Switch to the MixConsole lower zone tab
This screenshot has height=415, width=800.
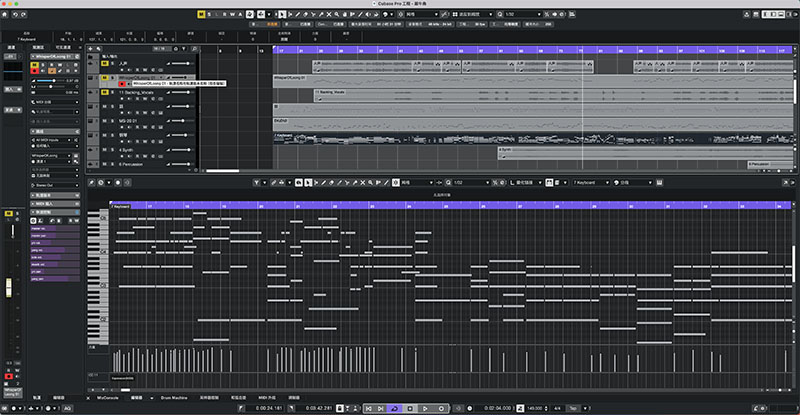tap(107, 398)
